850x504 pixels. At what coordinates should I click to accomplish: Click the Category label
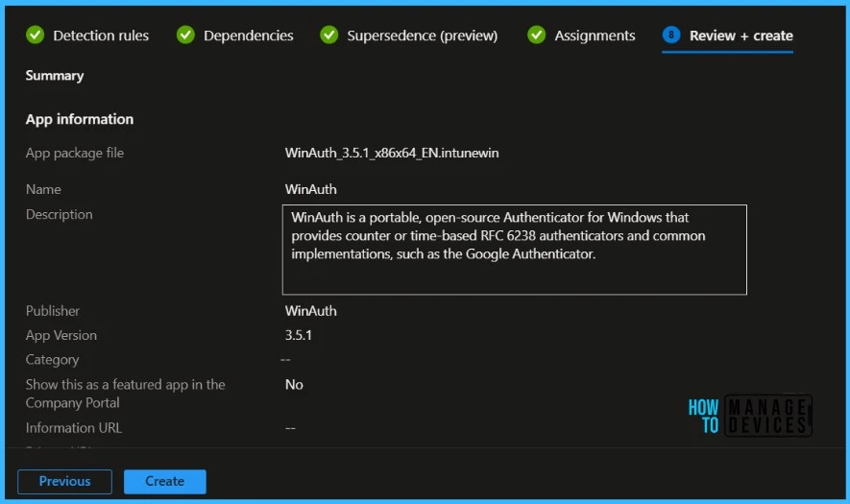(x=52, y=360)
